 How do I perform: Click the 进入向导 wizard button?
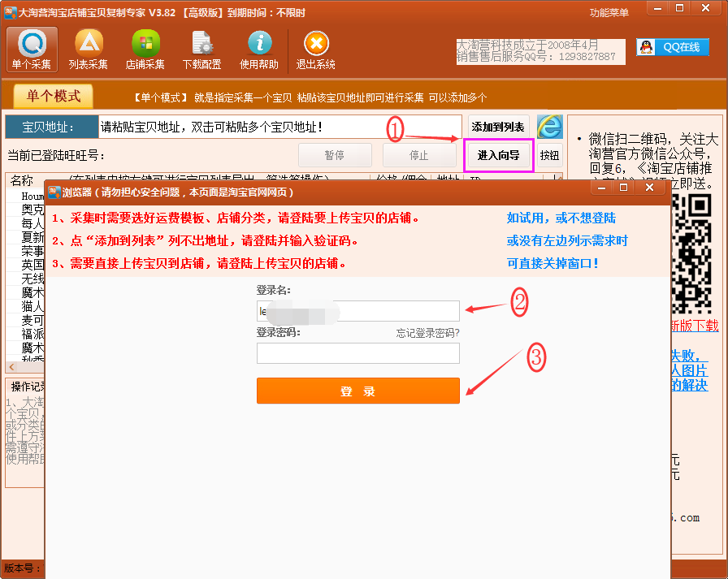click(499, 155)
